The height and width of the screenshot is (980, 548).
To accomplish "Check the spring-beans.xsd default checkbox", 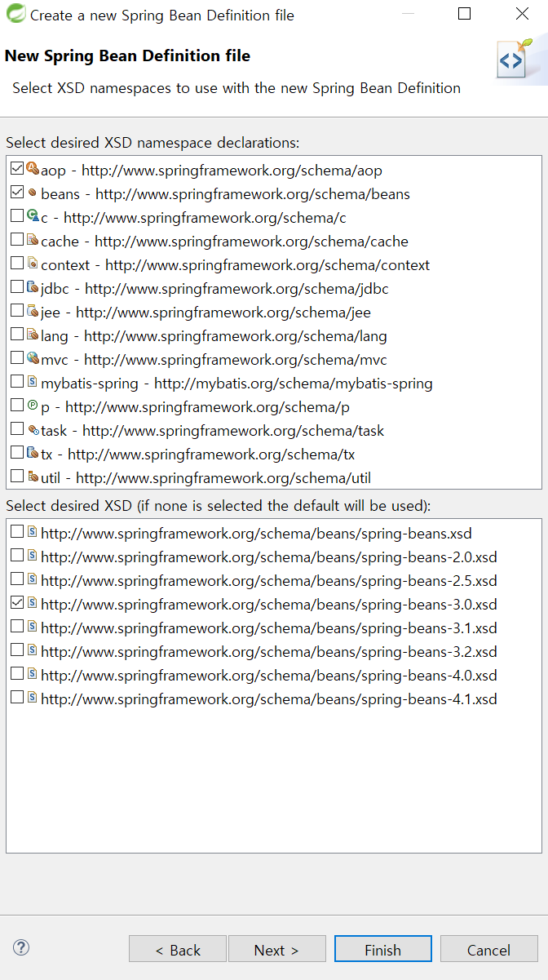I will point(17,533).
